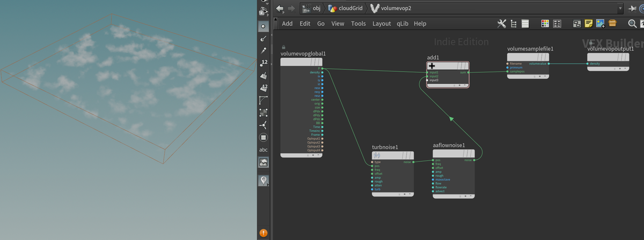644x240 pixels.
Task: Toggle the primitive hulls display icon
Action: click(263, 101)
